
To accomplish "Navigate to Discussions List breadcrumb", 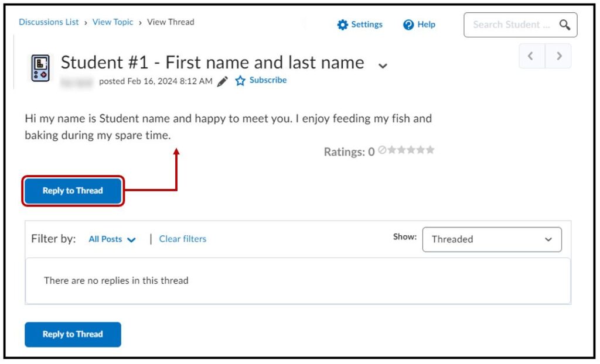I will (x=49, y=22).
